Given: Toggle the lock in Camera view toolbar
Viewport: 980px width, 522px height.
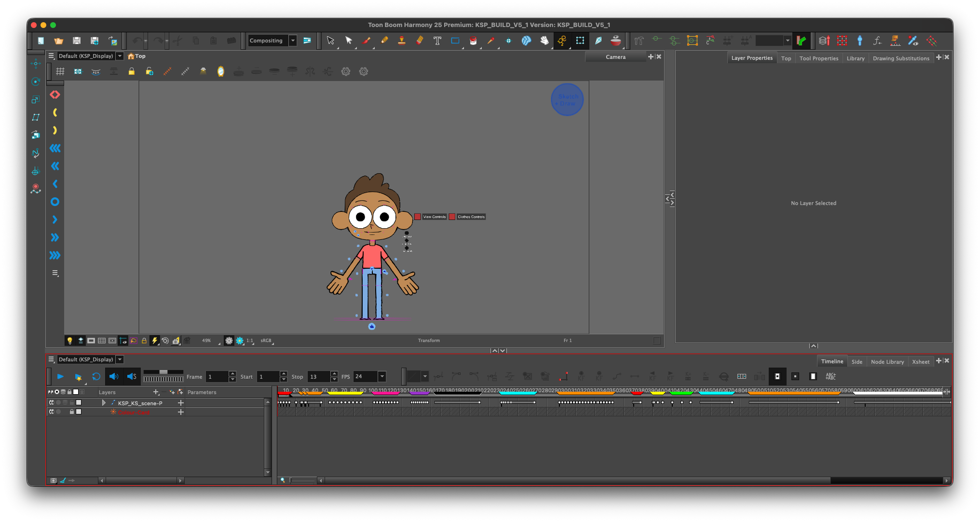Looking at the screenshot, I should pos(132,71).
